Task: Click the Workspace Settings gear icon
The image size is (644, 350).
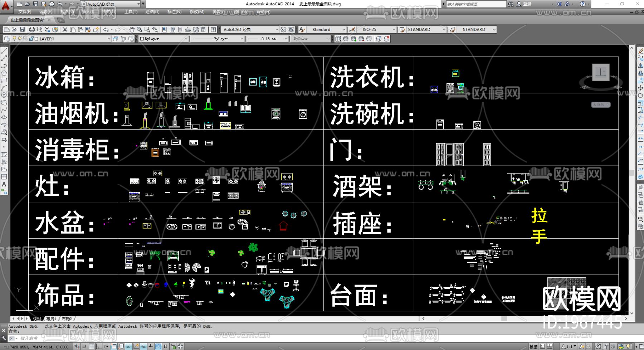Action: (283, 30)
